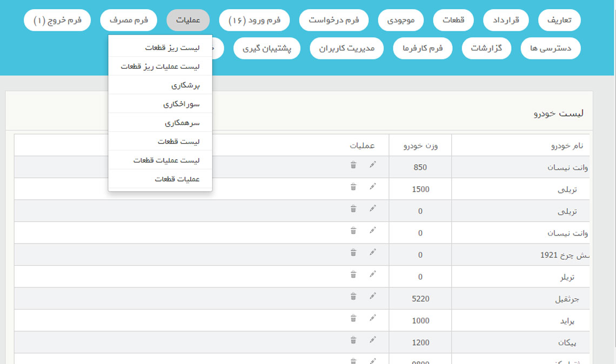Click the weight value 1200
The image size is (616, 364).
coord(420,343)
